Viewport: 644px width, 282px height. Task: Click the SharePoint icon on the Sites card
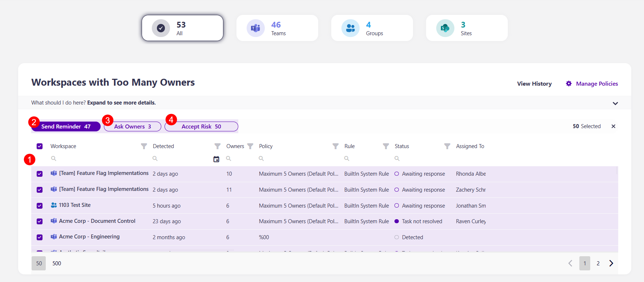point(445,28)
